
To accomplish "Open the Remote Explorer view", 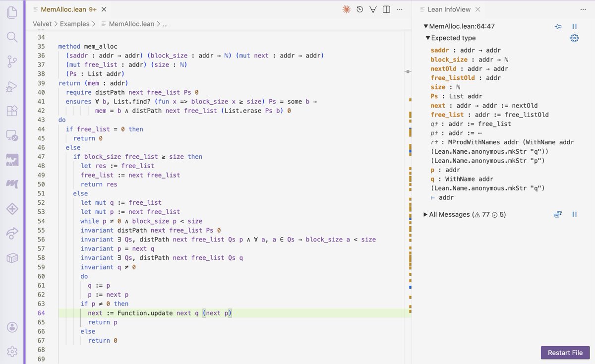I will pos(12,135).
